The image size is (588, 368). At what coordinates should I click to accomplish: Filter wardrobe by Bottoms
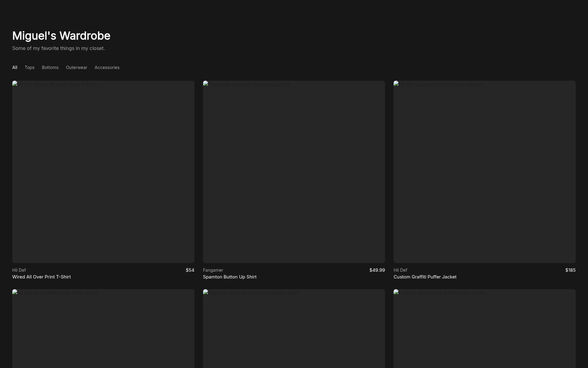tap(50, 67)
